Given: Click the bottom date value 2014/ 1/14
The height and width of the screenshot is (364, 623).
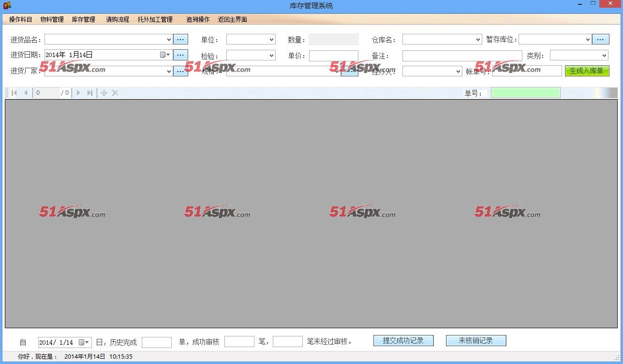Looking at the screenshot, I should (x=56, y=342).
